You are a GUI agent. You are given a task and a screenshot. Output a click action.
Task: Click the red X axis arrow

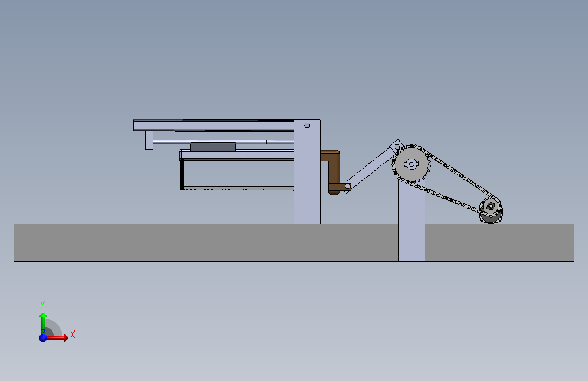pos(58,338)
